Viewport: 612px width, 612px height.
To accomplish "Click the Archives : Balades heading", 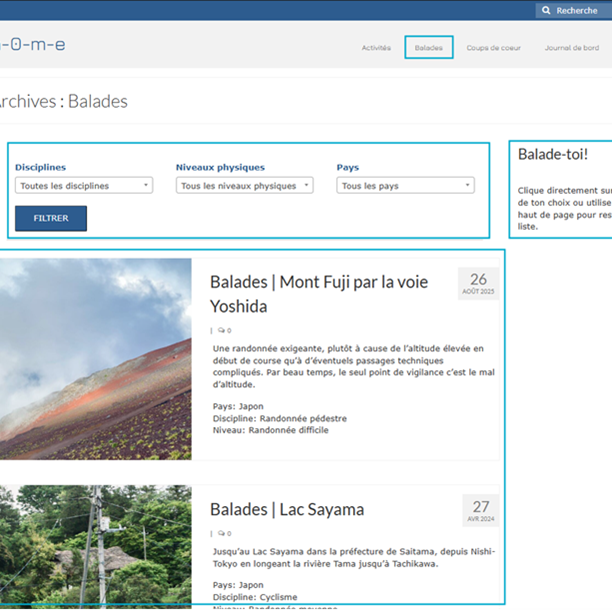I will pyautogui.click(x=63, y=101).
